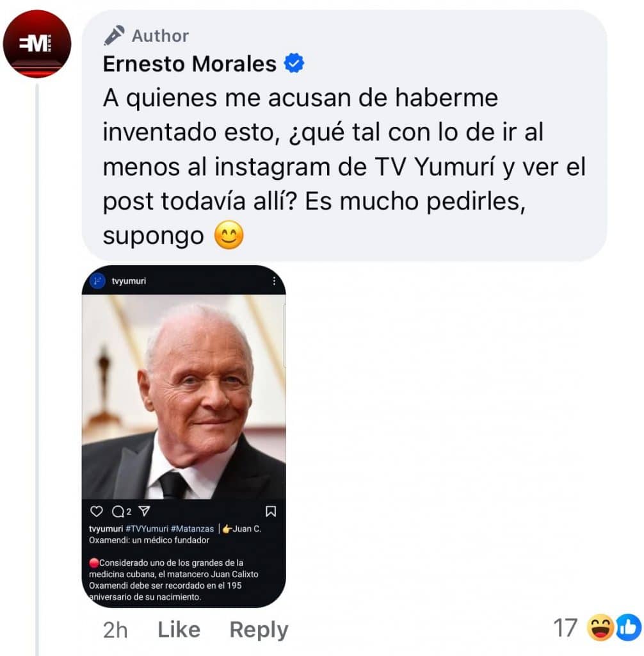
Task: Click the laughing reaction emoji
Action: point(600,628)
